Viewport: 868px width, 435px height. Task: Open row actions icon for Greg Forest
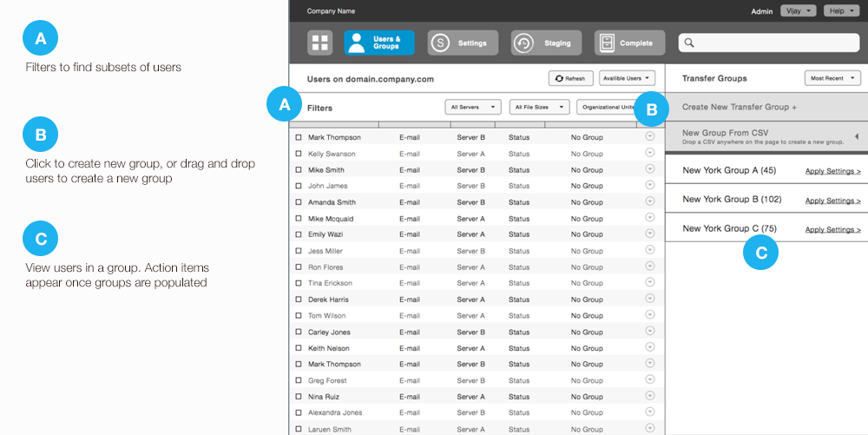[650, 379]
